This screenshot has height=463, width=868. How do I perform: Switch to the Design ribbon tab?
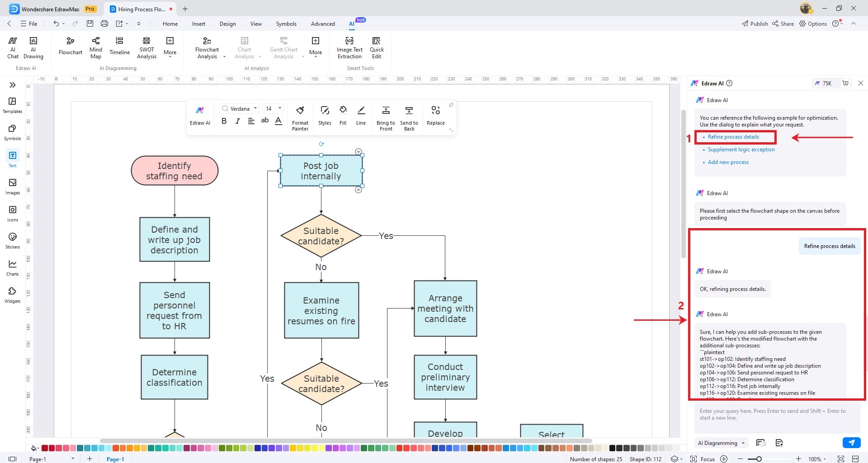point(227,23)
